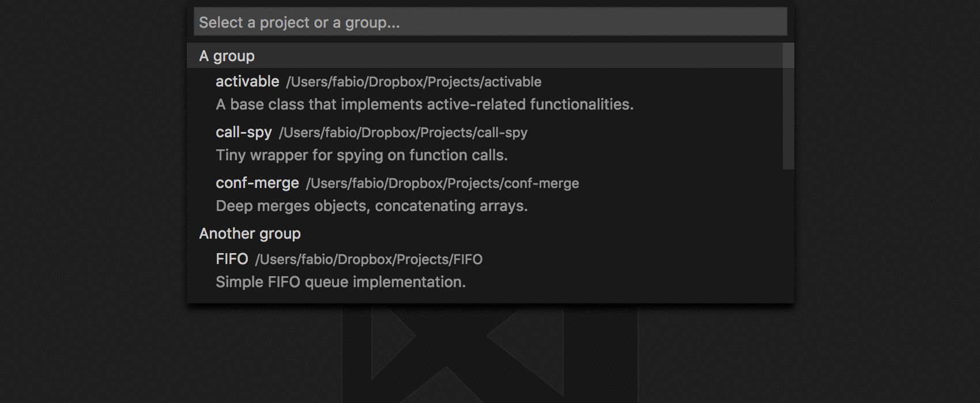The image size is (980, 403).
Task: Click the /Users/fabio/Dropbox/Projects/conf-merge path text
Action: coord(442,183)
